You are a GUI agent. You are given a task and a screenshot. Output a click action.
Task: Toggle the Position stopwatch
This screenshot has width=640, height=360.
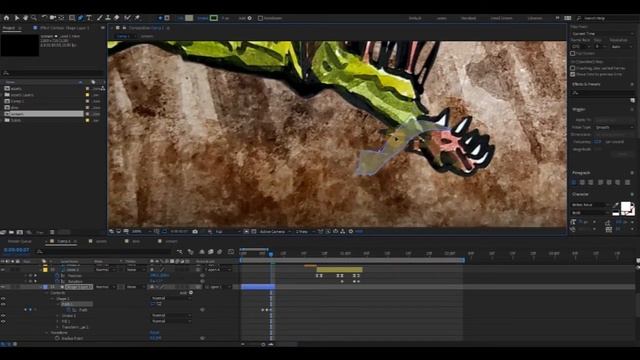58,276
